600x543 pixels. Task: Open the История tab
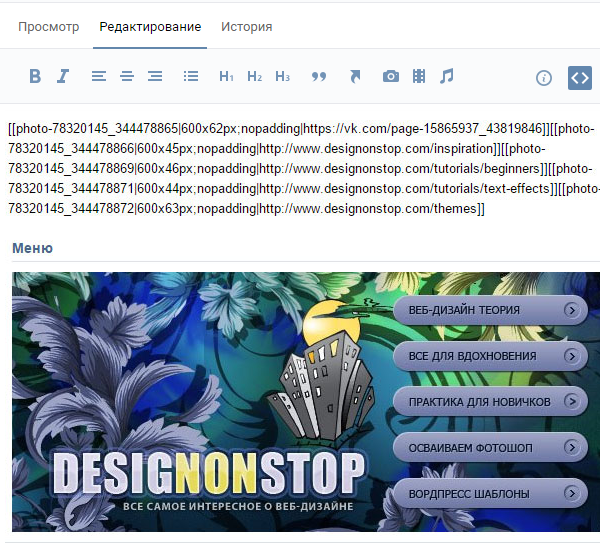tap(246, 27)
